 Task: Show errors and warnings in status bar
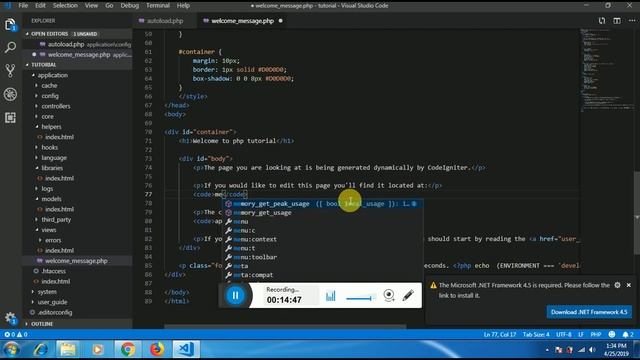tap(16, 334)
